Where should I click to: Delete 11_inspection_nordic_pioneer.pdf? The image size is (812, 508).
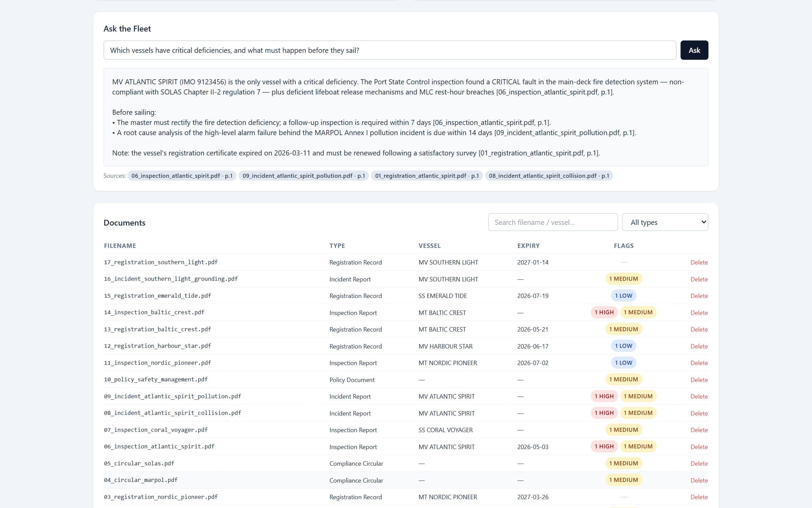click(x=699, y=363)
